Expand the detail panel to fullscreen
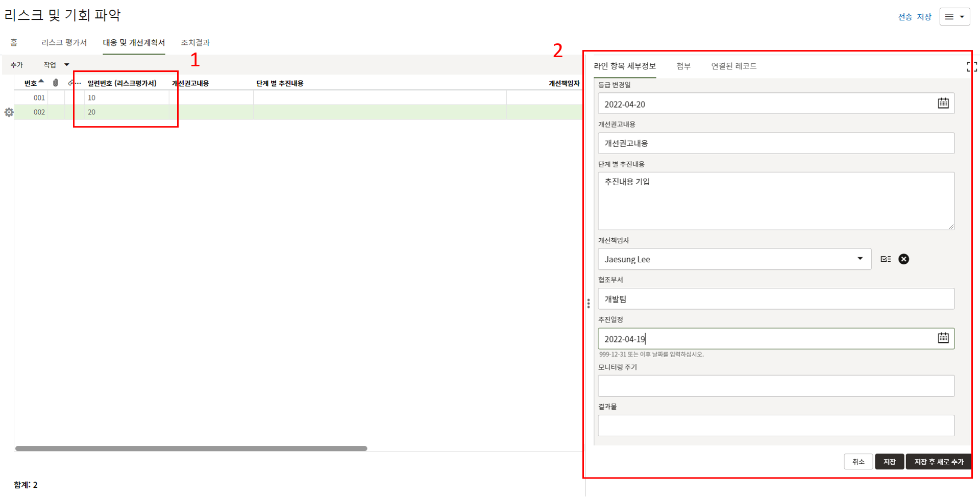The image size is (980, 500). [x=971, y=66]
